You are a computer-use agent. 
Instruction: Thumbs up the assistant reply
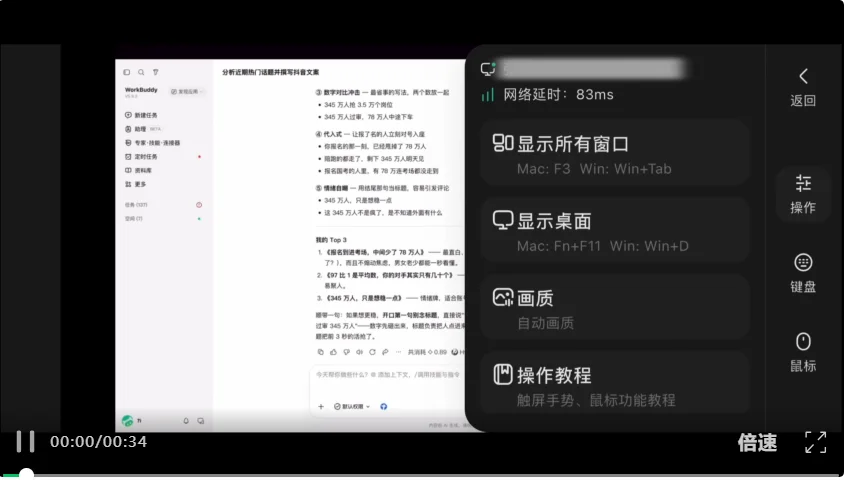pos(334,352)
